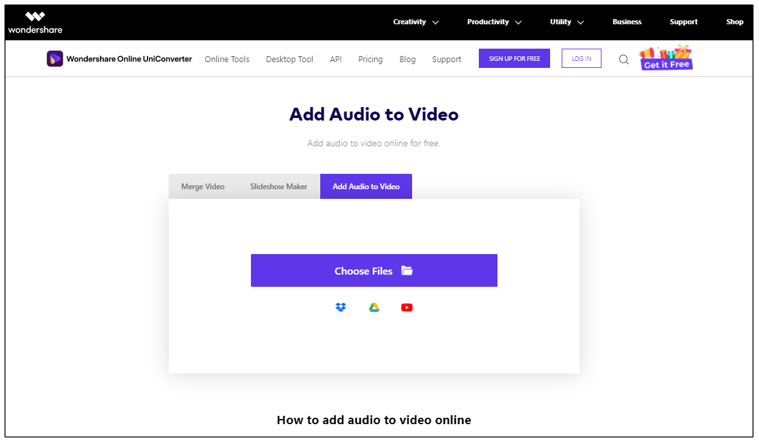
Task: Open Support in the black top bar
Action: (683, 22)
